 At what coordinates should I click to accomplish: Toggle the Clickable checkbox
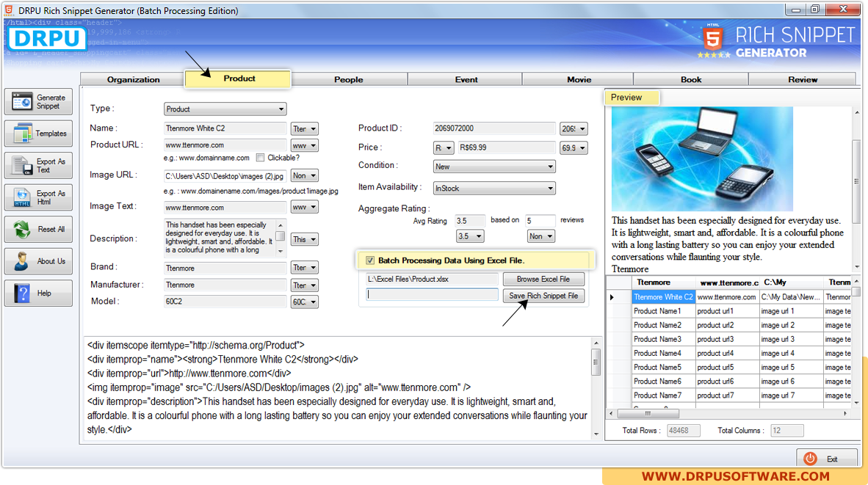coord(260,158)
